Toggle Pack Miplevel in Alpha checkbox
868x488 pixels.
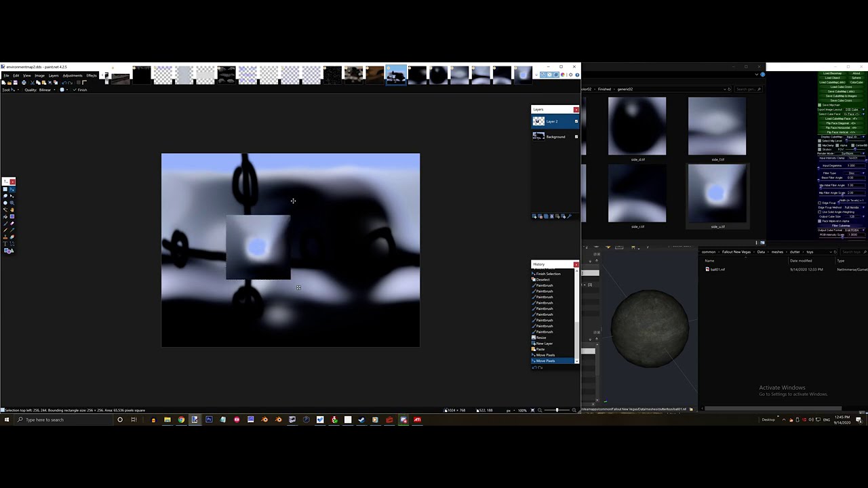[x=820, y=221]
